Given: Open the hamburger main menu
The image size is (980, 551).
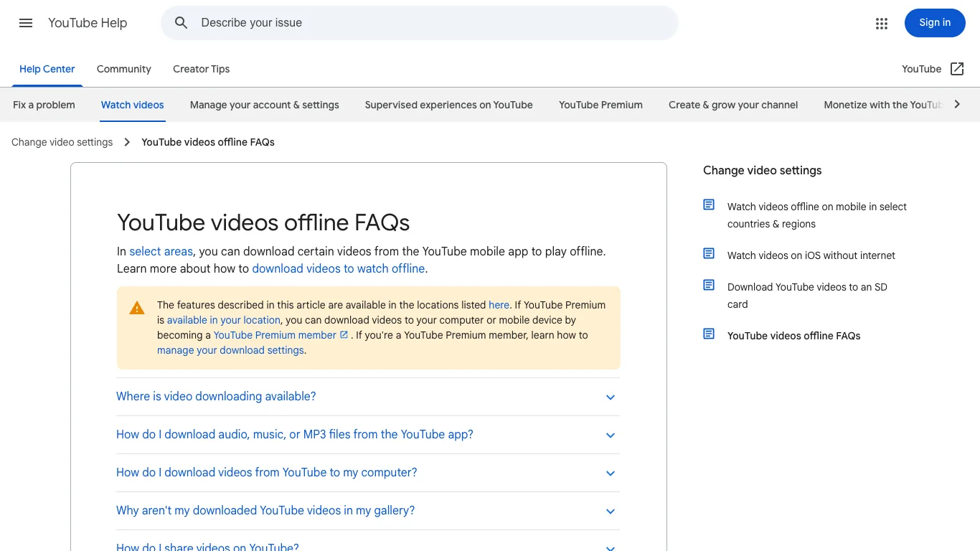Looking at the screenshot, I should tap(26, 23).
